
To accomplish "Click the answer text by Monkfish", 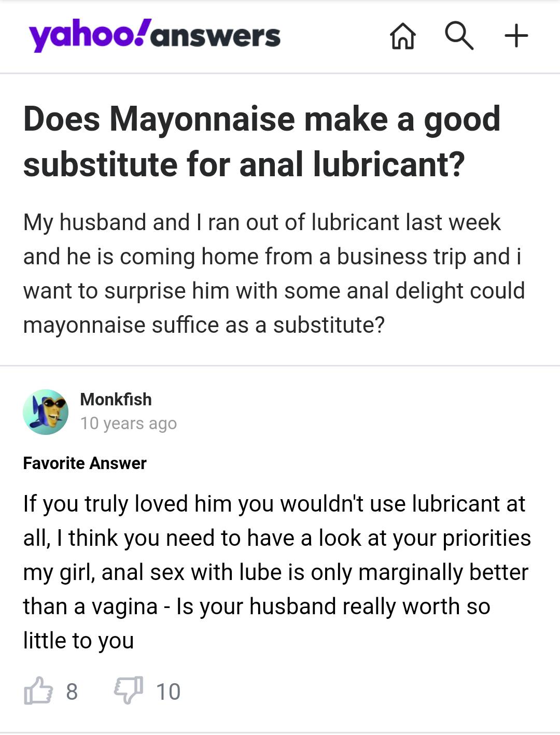I will coord(275,570).
